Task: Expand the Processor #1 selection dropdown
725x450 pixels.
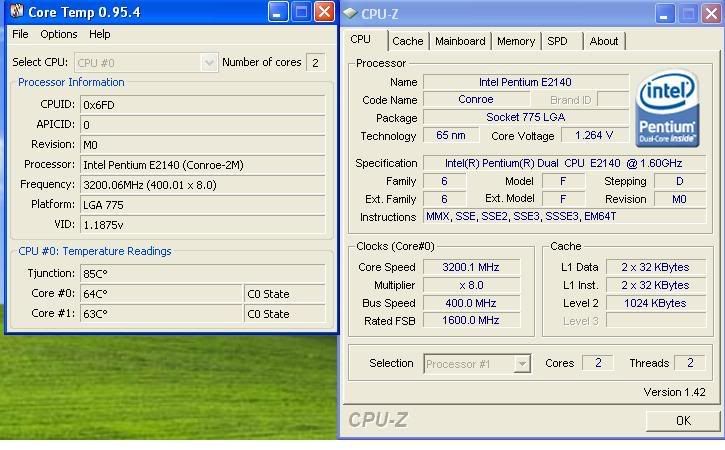Action: [x=522, y=364]
